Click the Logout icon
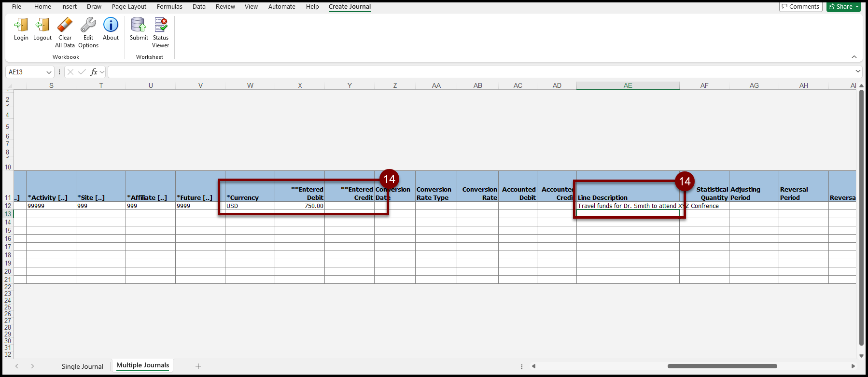The height and width of the screenshot is (377, 868). click(42, 25)
